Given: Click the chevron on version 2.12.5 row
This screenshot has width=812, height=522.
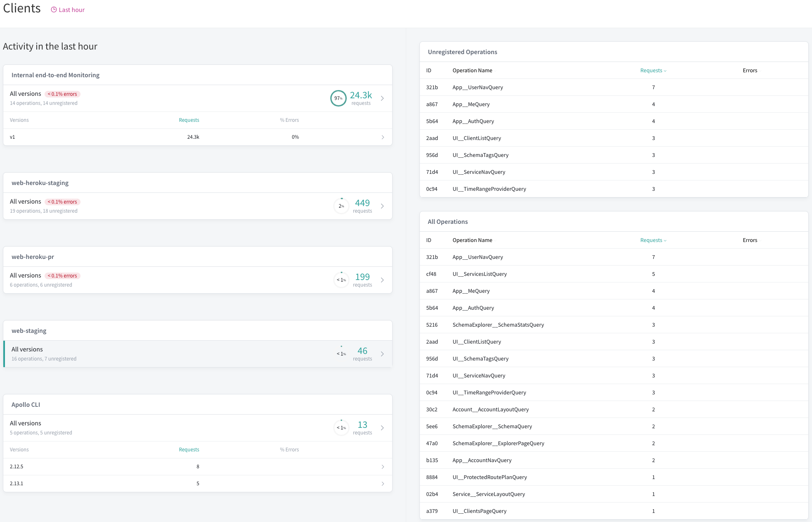Looking at the screenshot, I should tap(384, 466).
